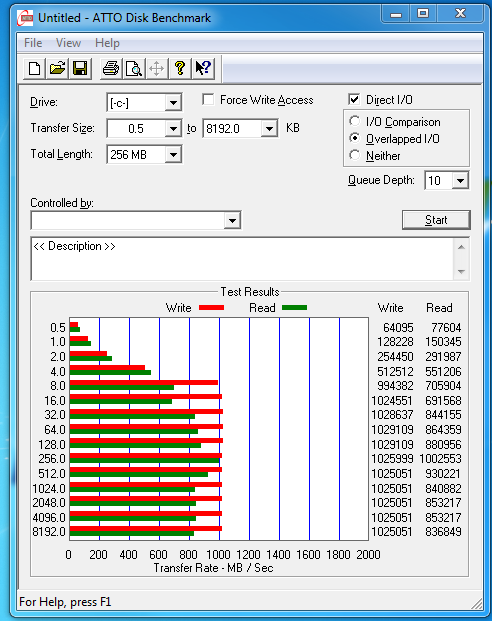The image size is (492, 621).
Task: Click the green Read legend swatch
Action: point(294,308)
